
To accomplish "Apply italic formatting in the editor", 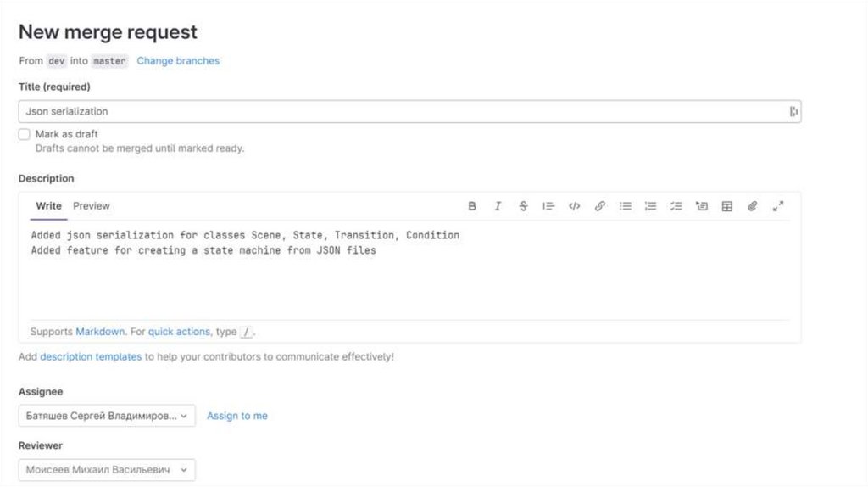I will pyautogui.click(x=498, y=206).
